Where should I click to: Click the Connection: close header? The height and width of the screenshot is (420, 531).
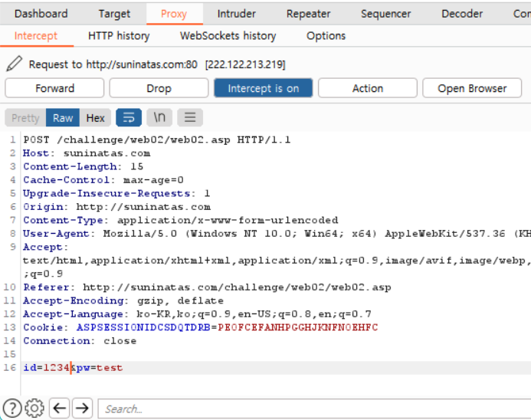80,341
